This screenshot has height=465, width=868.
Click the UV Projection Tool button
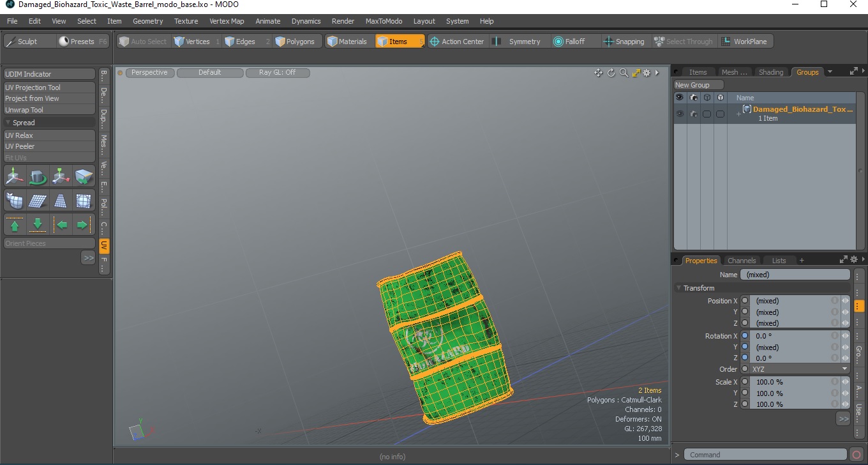point(50,88)
